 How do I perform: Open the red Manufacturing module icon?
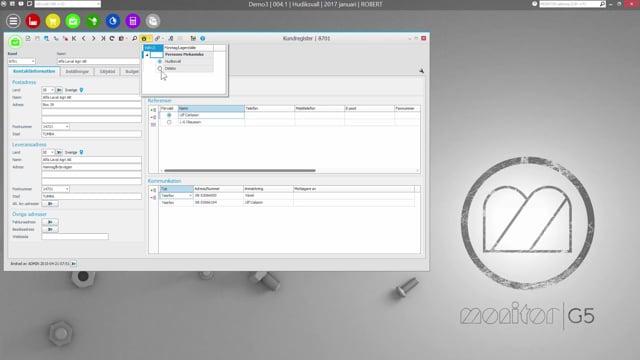33,21
